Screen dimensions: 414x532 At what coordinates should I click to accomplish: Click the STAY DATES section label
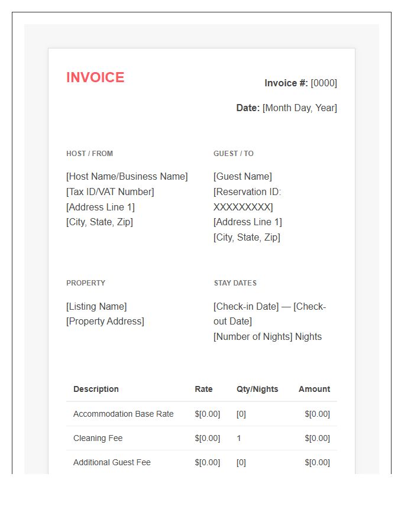(235, 283)
